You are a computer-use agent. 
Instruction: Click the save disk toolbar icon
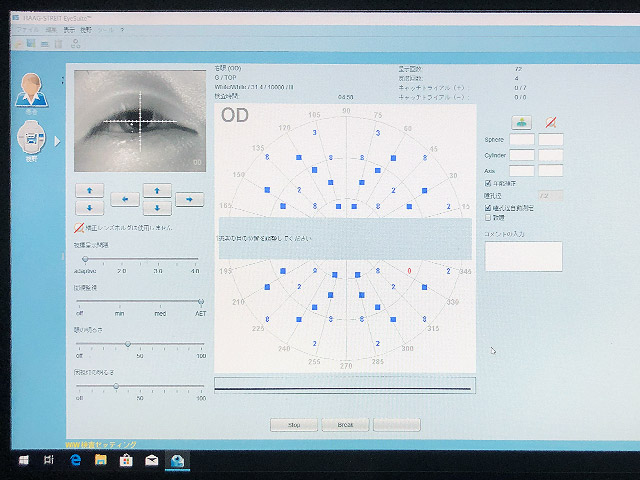tap(31, 43)
